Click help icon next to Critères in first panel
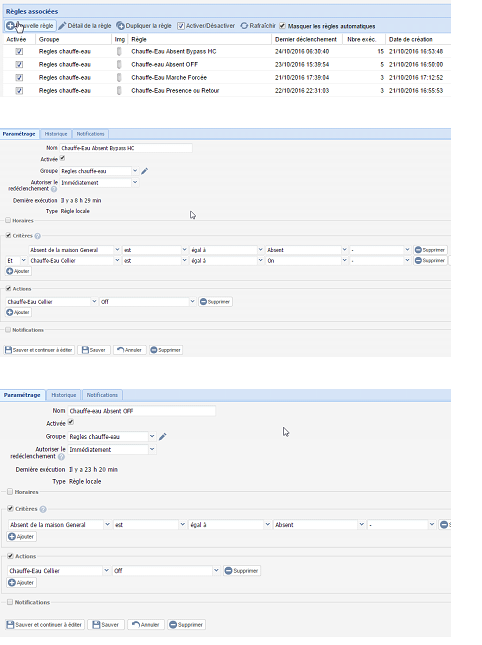This screenshot has height=645, width=482. pyautogui.click(x=37, y=236)
